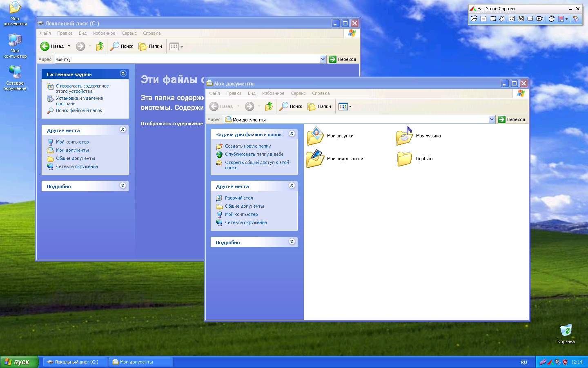Open views dropdown in Мои документы toolbar

(x=345, y=106)
